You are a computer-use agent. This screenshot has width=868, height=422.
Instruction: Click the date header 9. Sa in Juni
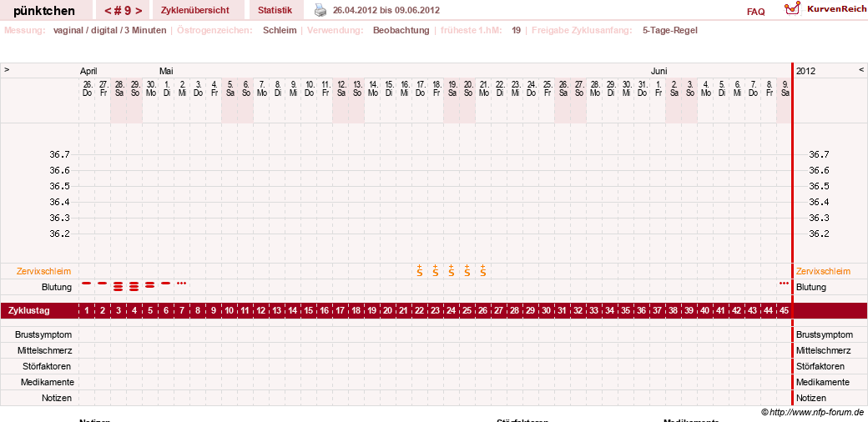pyautogui.click(x=785, y=88)
